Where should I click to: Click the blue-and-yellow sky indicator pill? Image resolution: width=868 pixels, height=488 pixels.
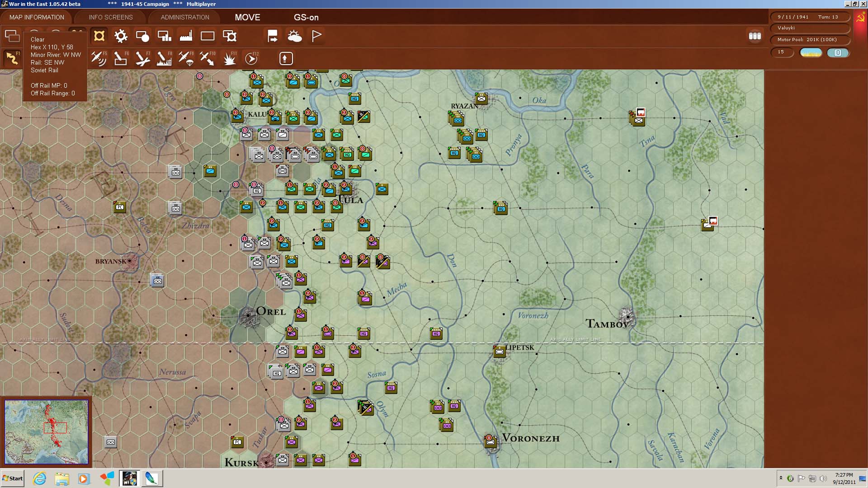pyautogui.click(x=811, y=52)
